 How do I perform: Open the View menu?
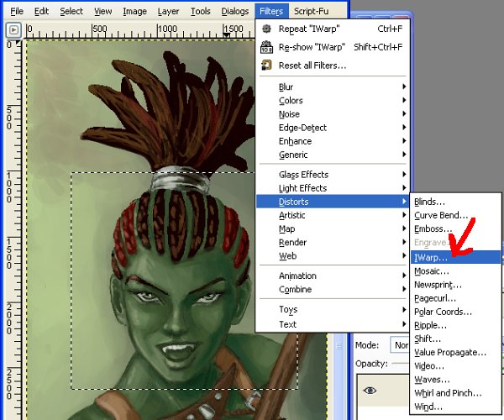[x=102, y=11]
